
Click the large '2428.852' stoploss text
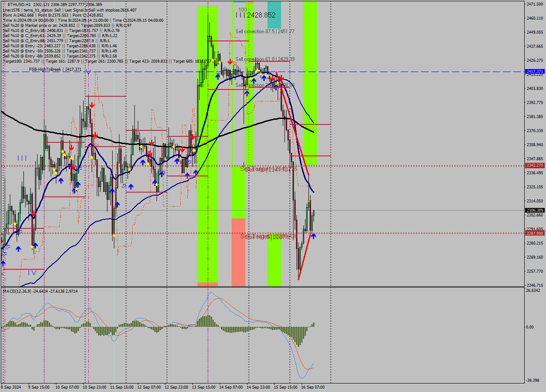(x=260, y=15)
